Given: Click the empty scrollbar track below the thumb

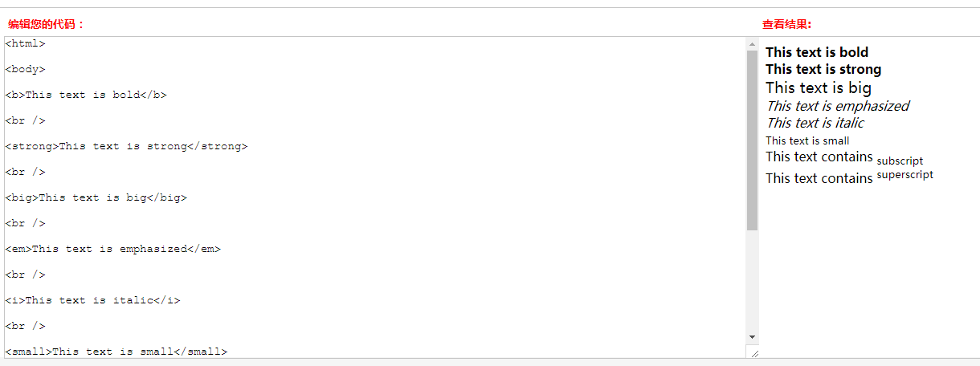Looking at the screenshot, I should click(753, 281).
